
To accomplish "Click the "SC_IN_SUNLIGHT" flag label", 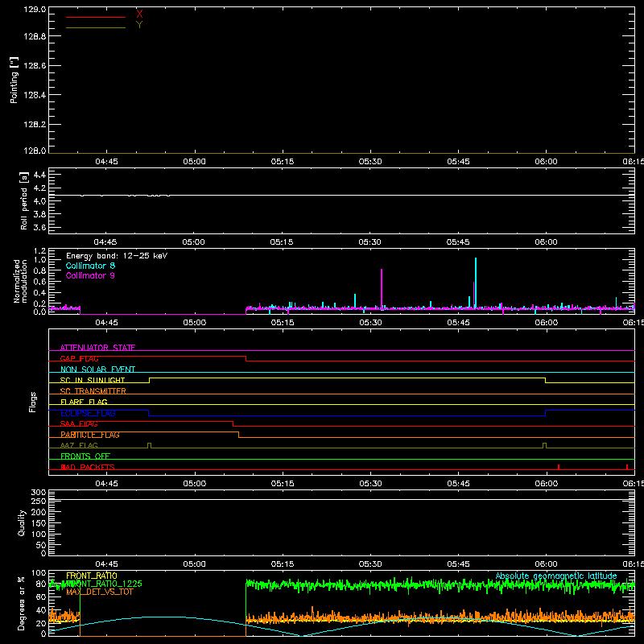I will (x=93, y=380).
